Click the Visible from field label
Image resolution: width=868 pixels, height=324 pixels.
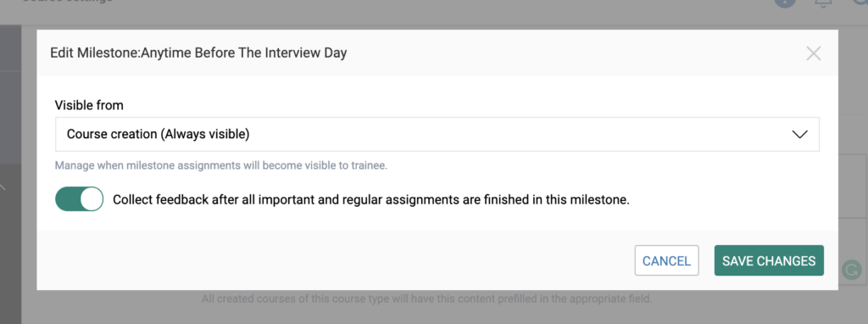[x=89, y=104]
